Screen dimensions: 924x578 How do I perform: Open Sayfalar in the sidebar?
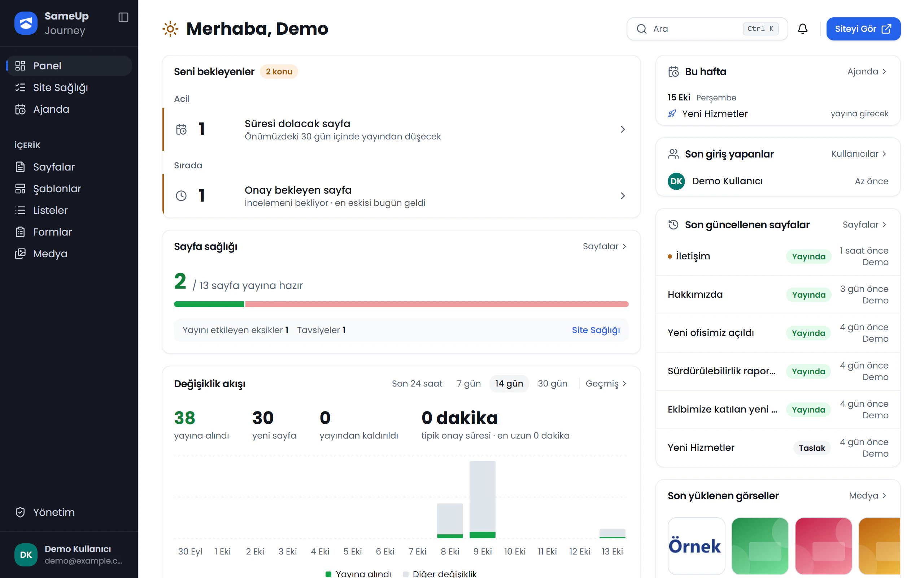(69, 167)
